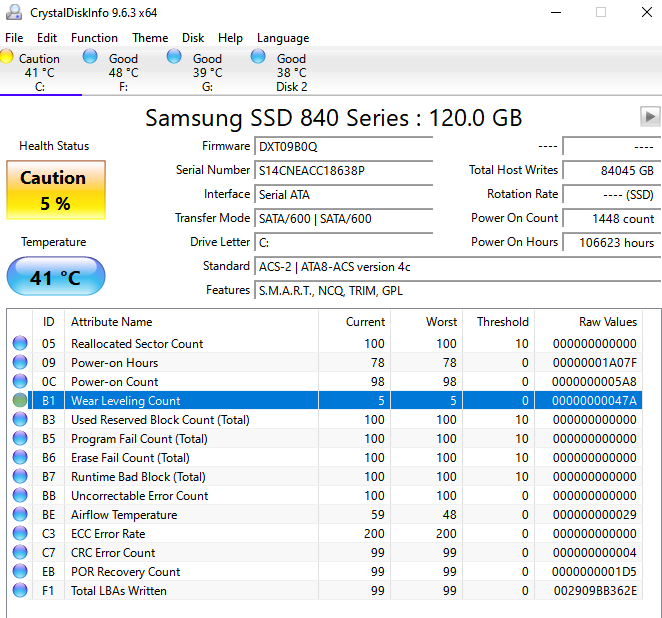Open the Edit menu
The image size is (662, 618).
pos(47,38)
